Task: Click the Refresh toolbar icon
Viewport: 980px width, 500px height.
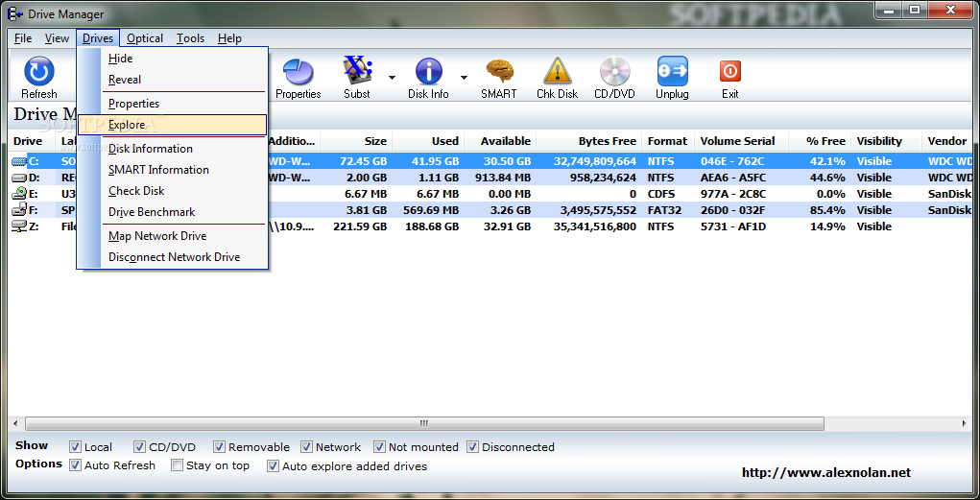Action: (38, 71)
